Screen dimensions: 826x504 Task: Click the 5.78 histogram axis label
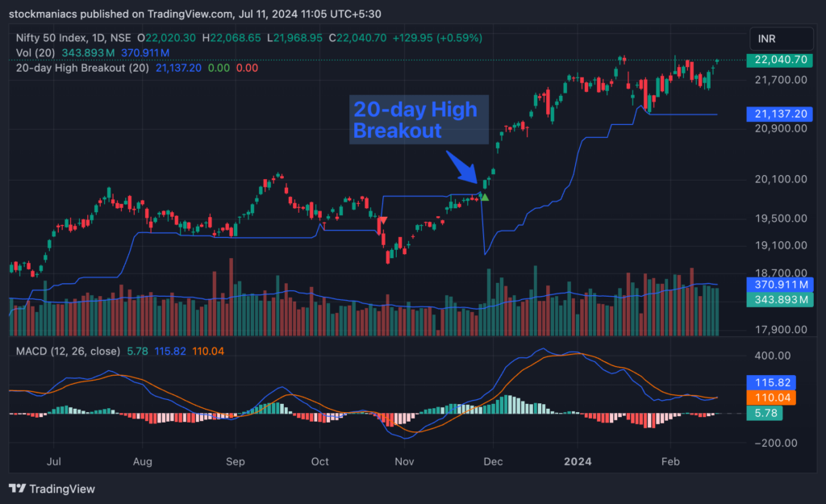point(765,414)
